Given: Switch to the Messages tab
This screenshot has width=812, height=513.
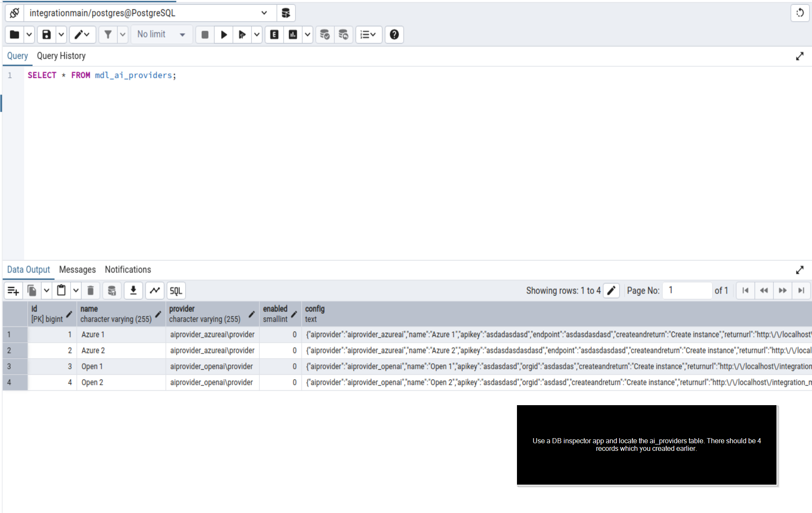Looking at the screenshot, I should (x=77, y=270).
